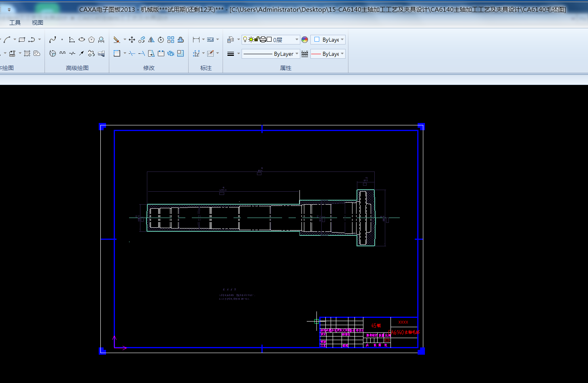Activate the move/translate tool
The image size is (588, 383).
(x=132, y=40)
